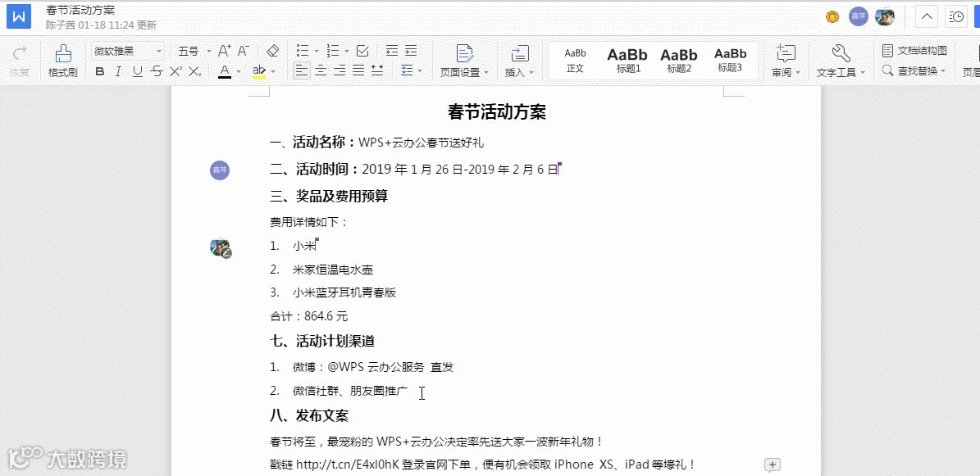The width and height of the screenshot is (980, 476).
Task: Align text left
Action: [x=302, y=70]
